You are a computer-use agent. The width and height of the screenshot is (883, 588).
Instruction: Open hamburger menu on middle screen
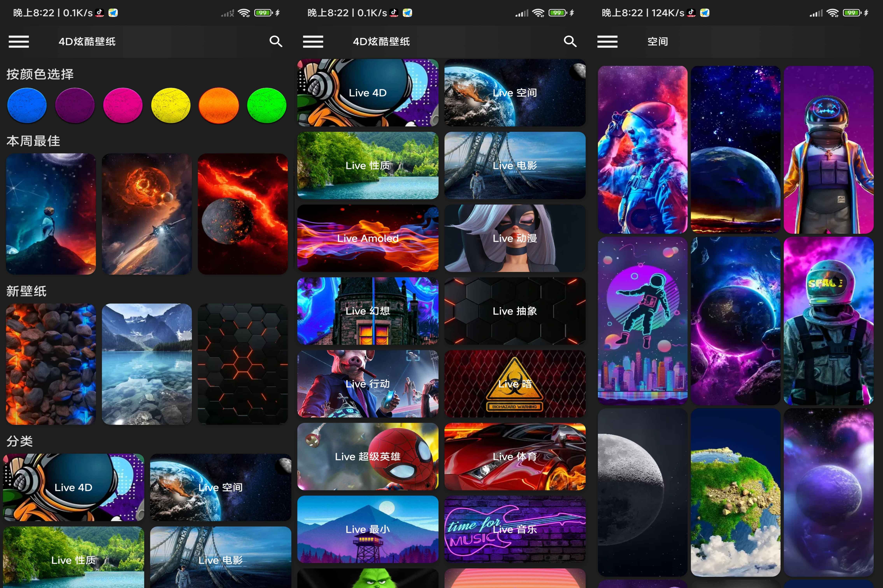[x=313, y=42]
